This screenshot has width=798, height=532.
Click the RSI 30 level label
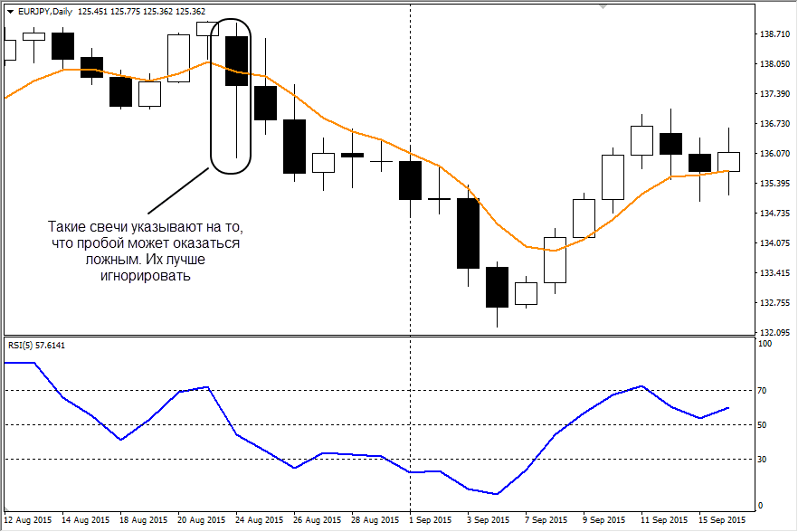point(764,459)
